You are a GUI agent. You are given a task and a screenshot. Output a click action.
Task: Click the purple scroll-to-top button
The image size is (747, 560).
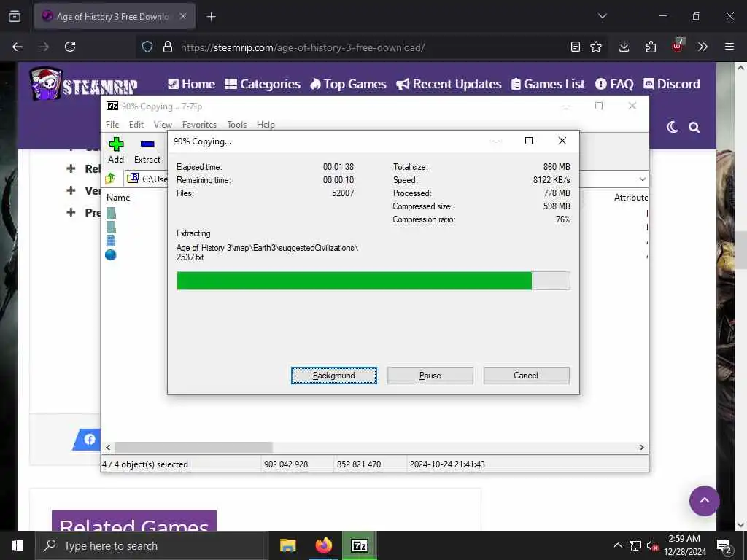click(704, 500)
